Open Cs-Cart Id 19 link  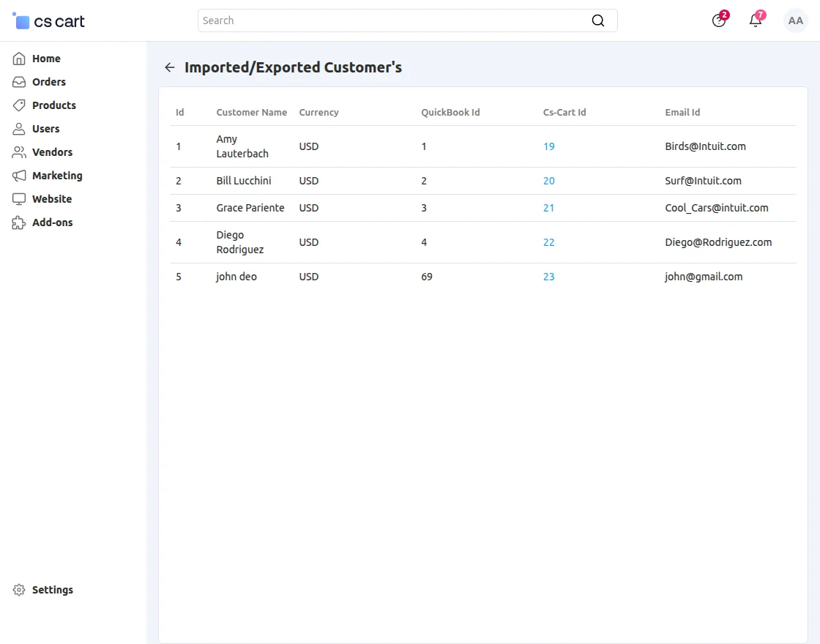pyautogui.click(x=548, y=146)
